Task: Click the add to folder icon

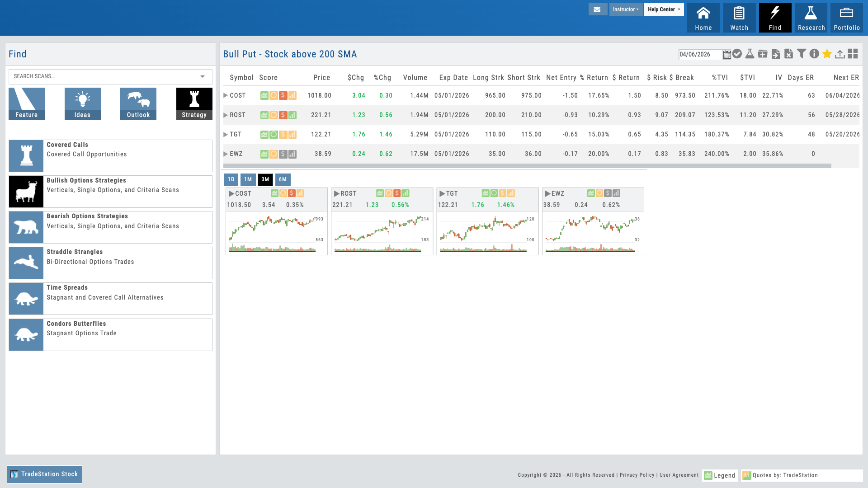Action: tap(763, 54)
